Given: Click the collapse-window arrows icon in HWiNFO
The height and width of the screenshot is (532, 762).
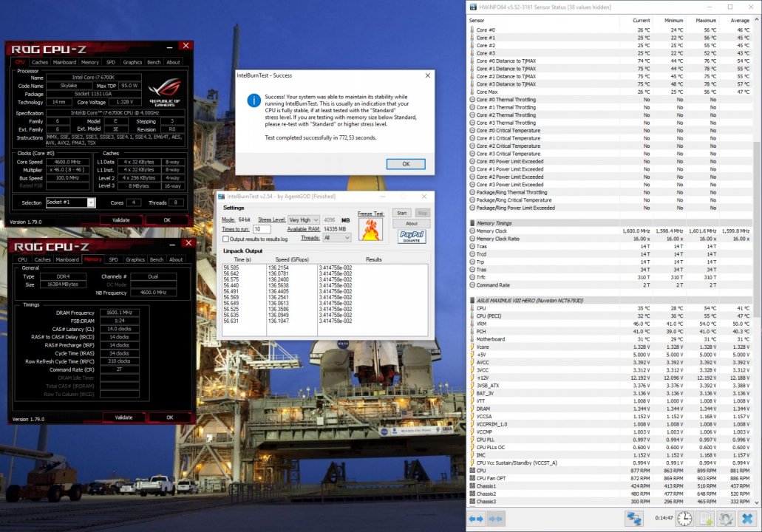Looking at the screenshot, I should point(495,519).
